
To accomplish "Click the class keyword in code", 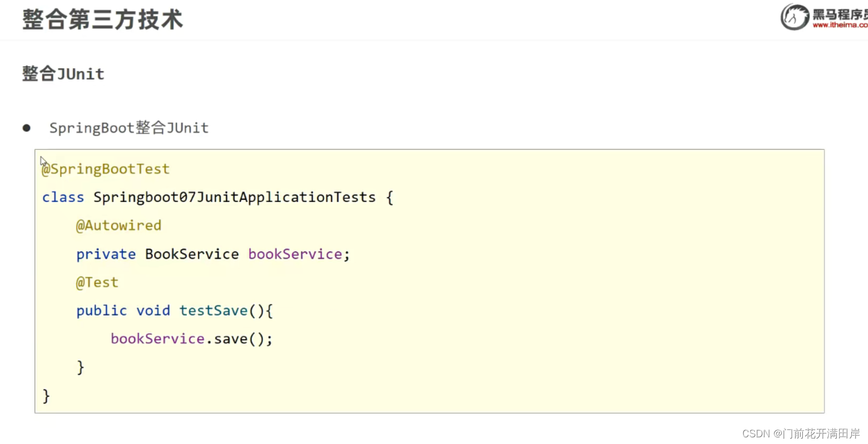I will [x=63, y=198].
